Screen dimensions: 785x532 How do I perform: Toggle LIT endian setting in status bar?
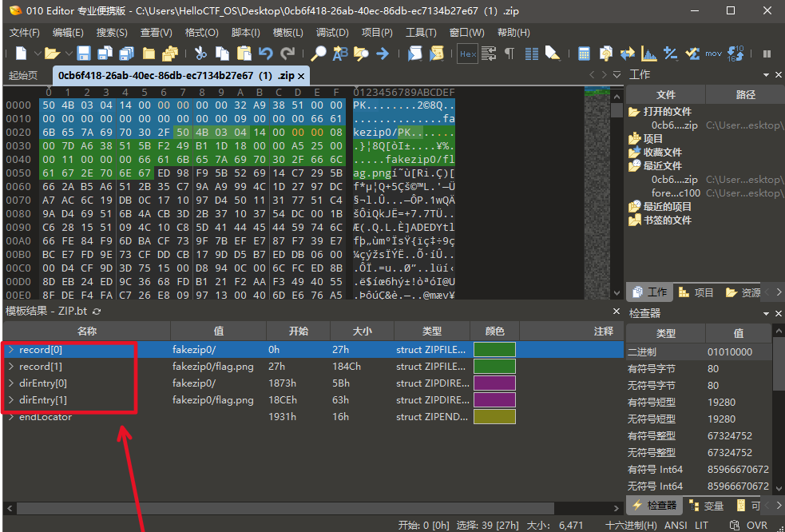point(701,526)
